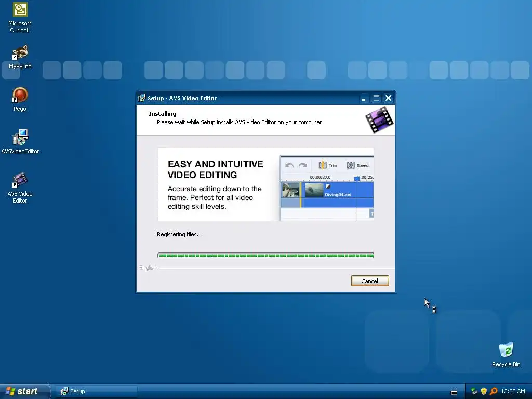This screenshot has height=399, width=532.
Task: Click the Speed icon in the banner
Action: pos(351,165)
